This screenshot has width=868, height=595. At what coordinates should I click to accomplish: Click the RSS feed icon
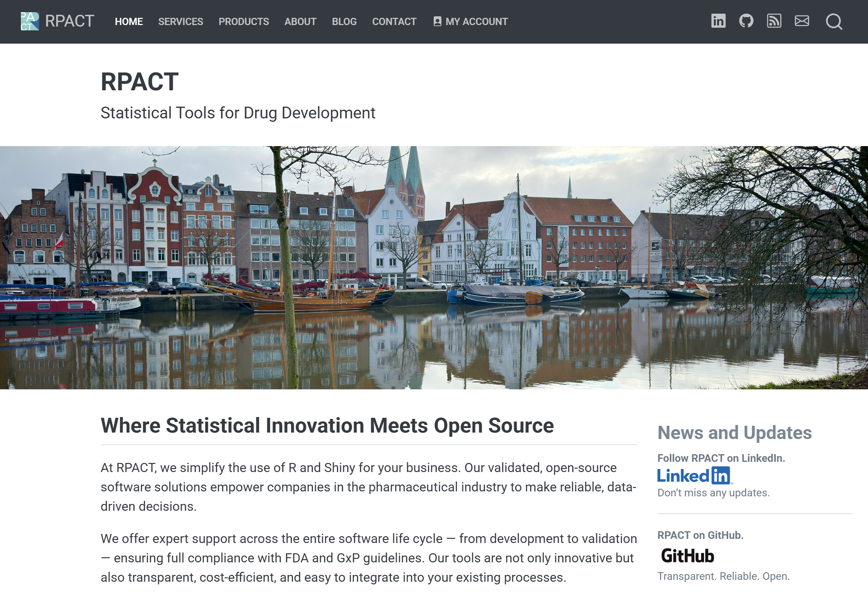(x=774, y=21)
